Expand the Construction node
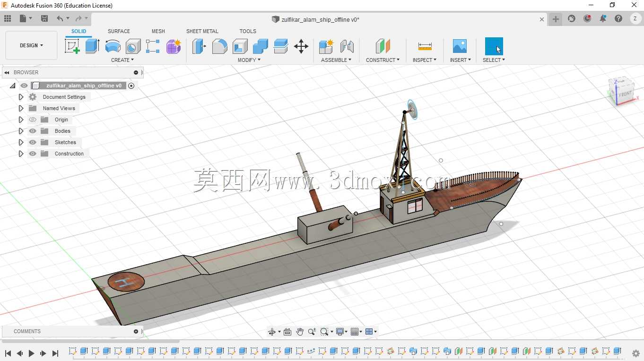644x361 pixels. [21, 154]
